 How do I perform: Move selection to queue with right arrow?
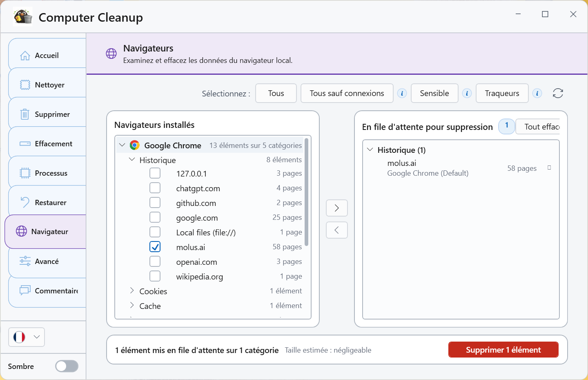tap(337, 208)
